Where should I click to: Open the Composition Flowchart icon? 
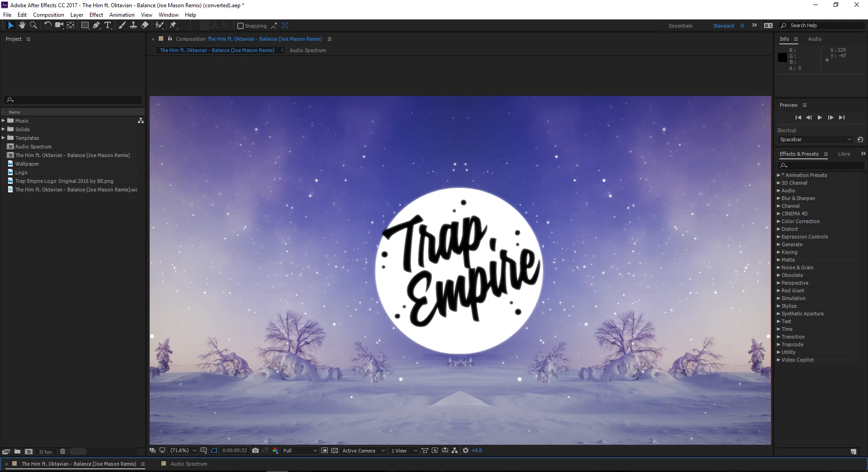tap(455, 450)
